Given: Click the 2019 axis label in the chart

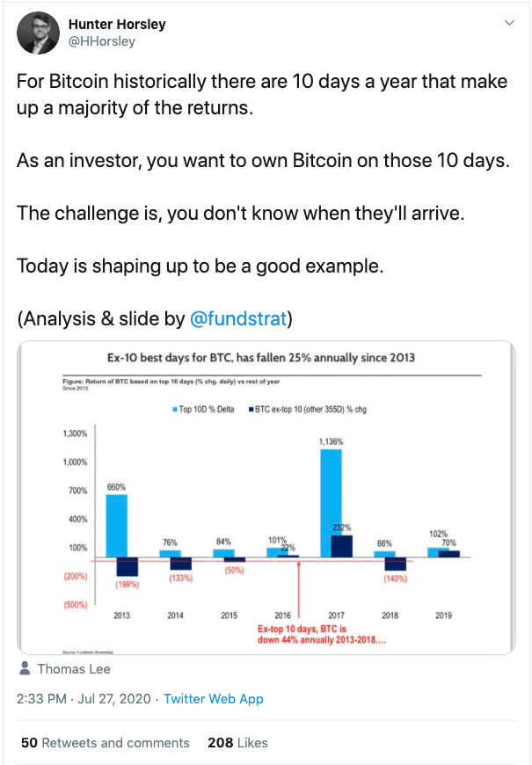Looking at the screenshot, I should coord(444,616).
